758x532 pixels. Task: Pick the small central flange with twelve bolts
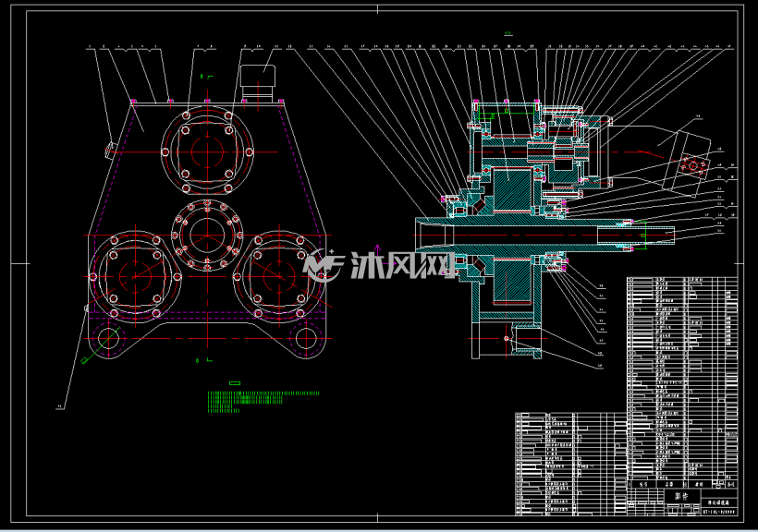pyautogui.click(x=207, y=236)
